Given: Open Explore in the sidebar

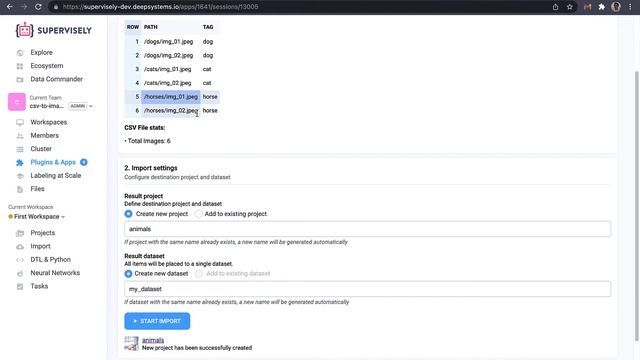Looking at the screenshot, I should pyautogui.click(x=41, y=52).
